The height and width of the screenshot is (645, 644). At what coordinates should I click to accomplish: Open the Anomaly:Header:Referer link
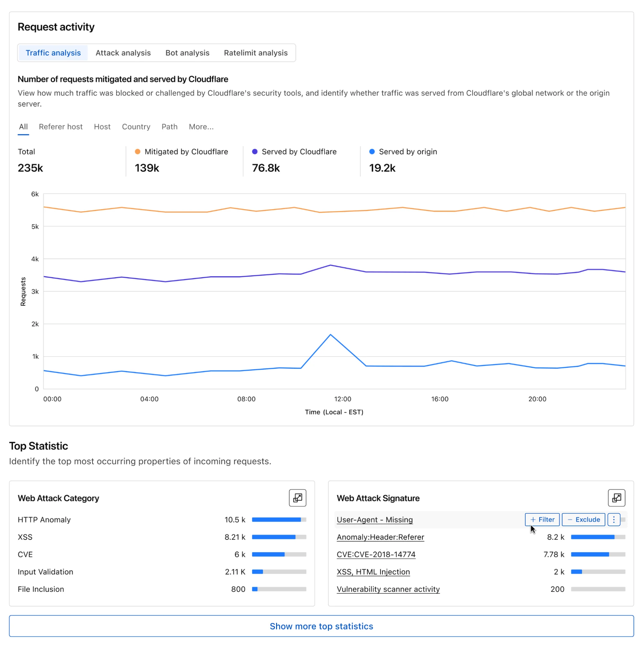click(x=380, y=537)
